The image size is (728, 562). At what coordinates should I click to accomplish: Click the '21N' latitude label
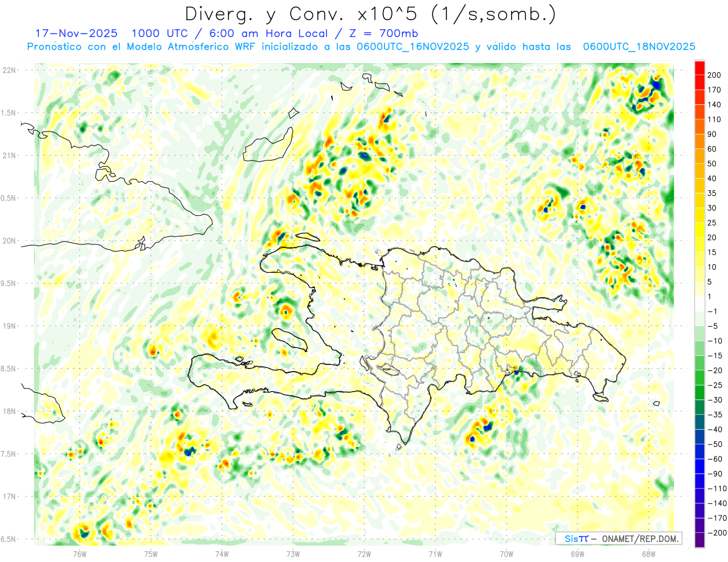pos(9,155)
